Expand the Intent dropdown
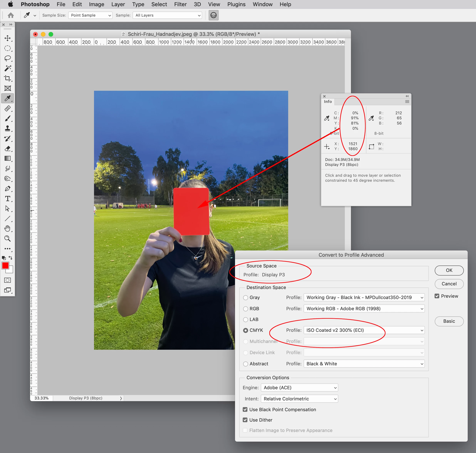 tap(299, 399)
